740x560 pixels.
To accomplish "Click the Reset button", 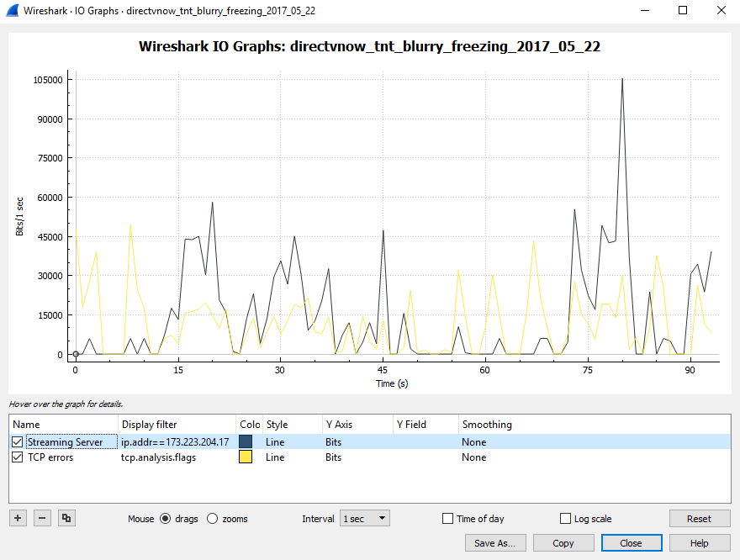I will tap(699, 519).
